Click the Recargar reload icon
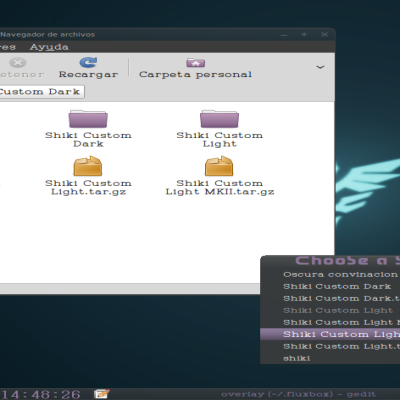This screenshot has width=400, height=400. (x=88, y=62)
